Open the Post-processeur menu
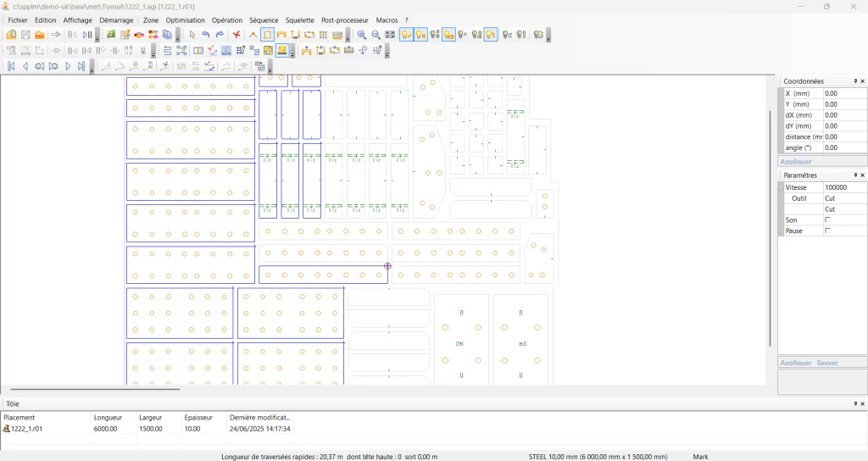 point(345,19)
